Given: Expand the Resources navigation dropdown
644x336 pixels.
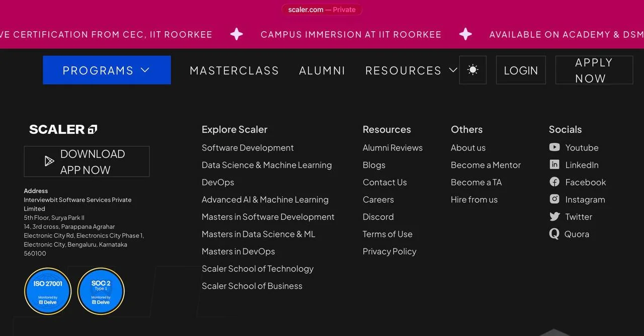Looking at the screenshot, I should pos(411,70).
